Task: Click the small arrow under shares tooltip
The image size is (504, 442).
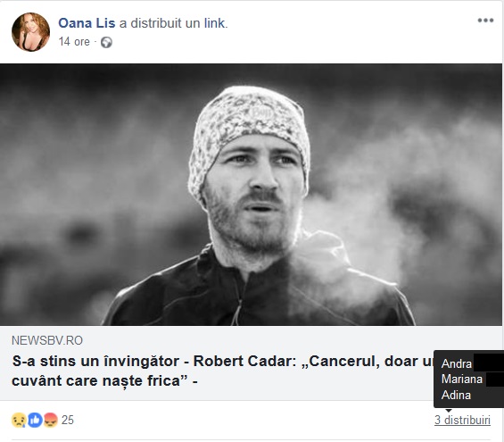Action: 449,410
